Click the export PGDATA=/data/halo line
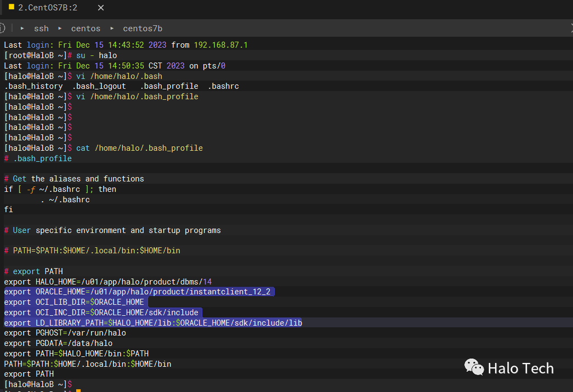573x392 pixels. 58,344
